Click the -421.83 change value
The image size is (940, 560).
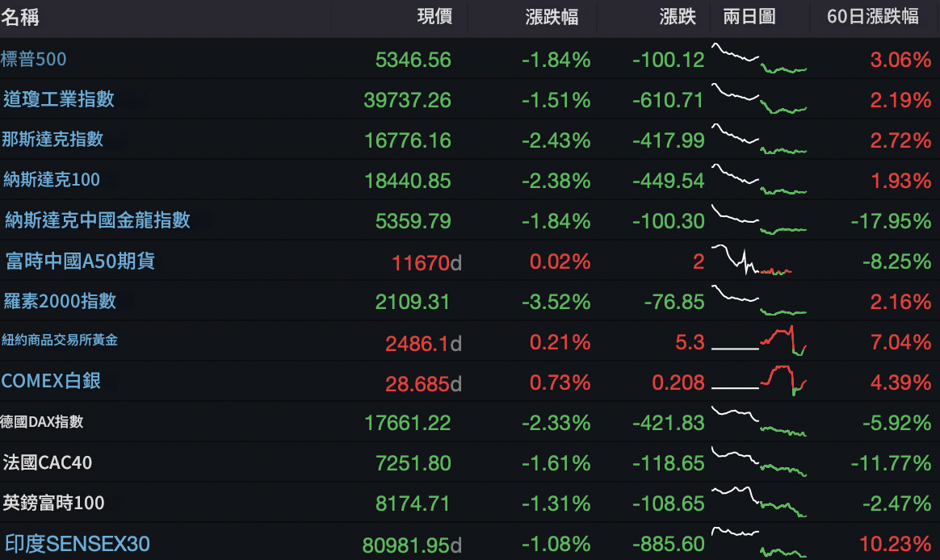(x=669, y=423)
